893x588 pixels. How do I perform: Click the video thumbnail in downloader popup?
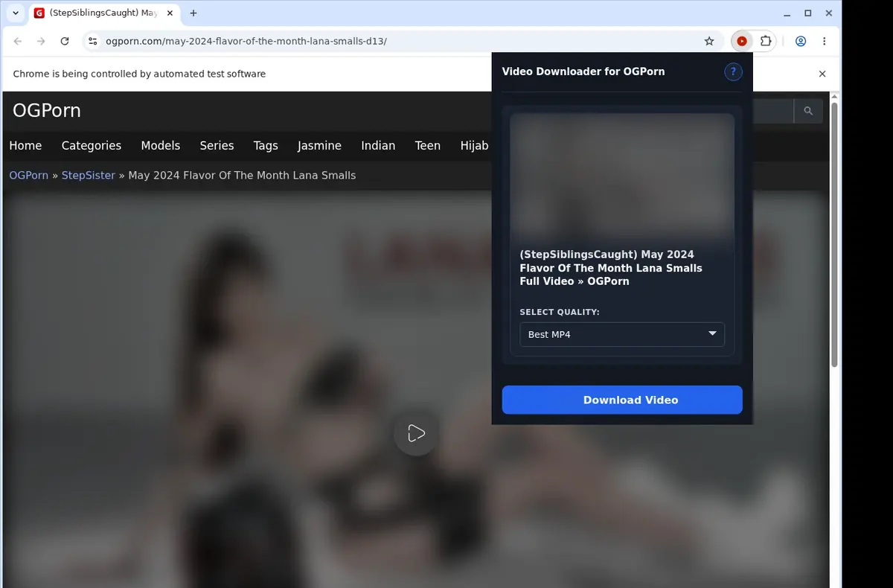(622, 176)
